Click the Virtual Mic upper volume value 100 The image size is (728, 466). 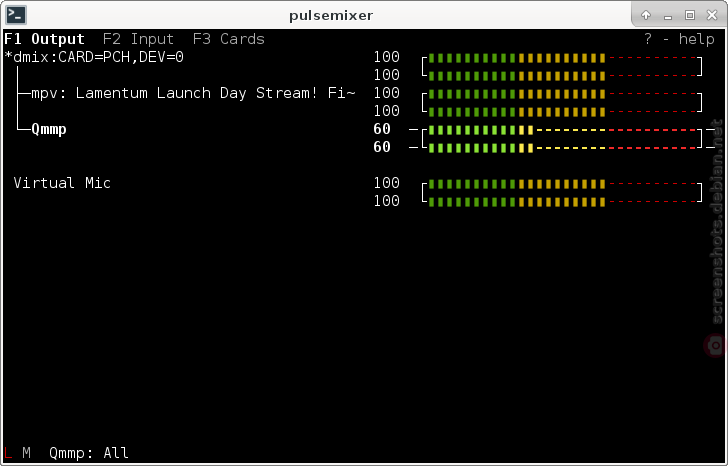pos(387,183)
